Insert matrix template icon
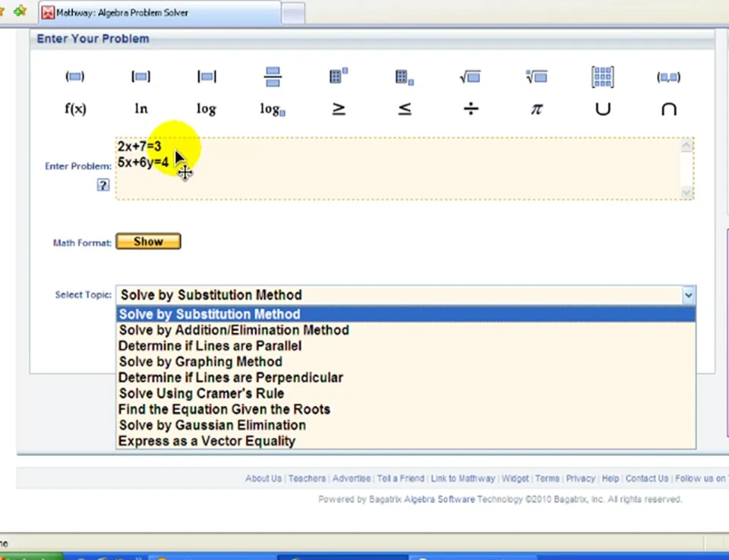Screen dimensions: 729x560 [x=602, y=77]
